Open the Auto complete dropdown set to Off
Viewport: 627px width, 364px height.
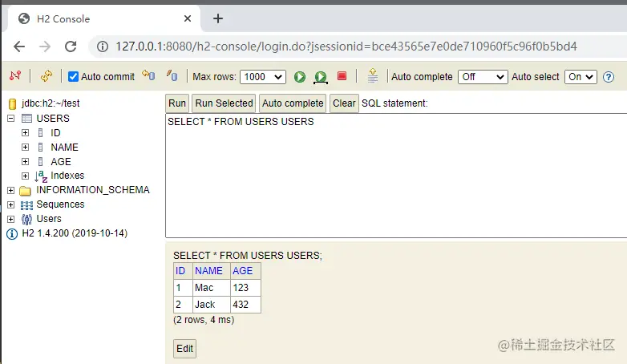[x=483, y=77]
